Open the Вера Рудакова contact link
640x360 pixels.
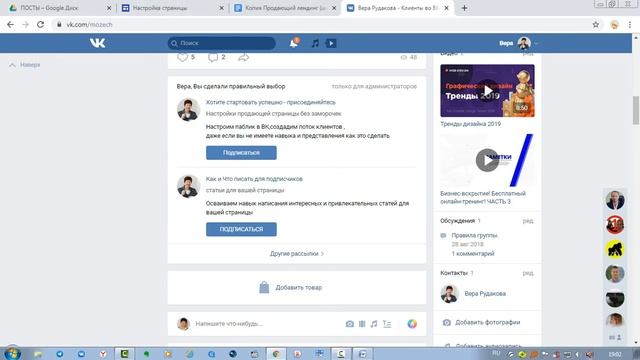coord(485,293)
